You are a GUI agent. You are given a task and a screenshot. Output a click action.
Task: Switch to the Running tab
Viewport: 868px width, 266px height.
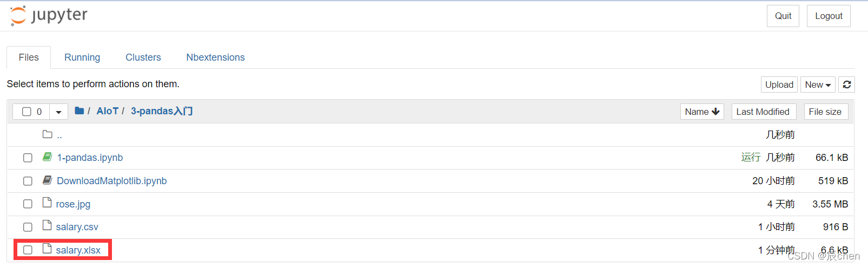[x=82, y=57]
